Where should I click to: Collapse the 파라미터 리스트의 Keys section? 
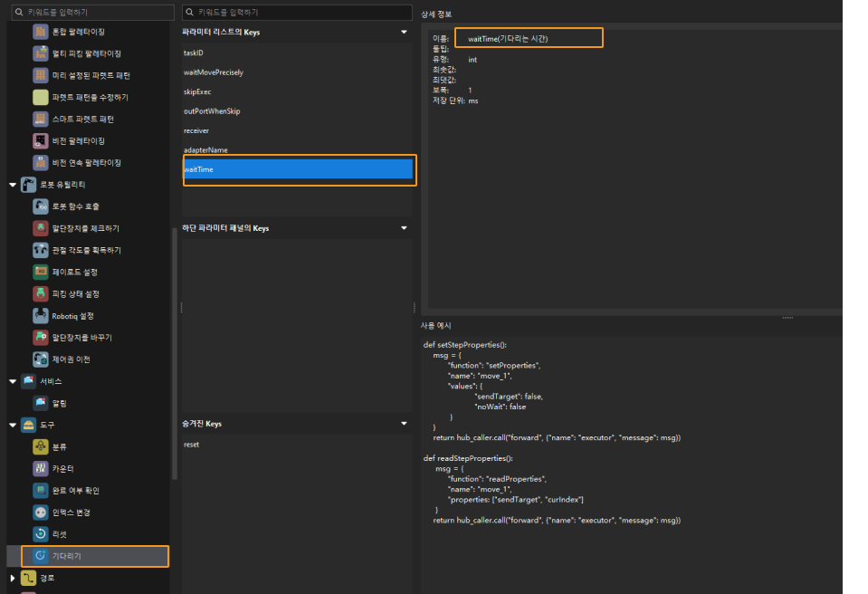[404, 32]
